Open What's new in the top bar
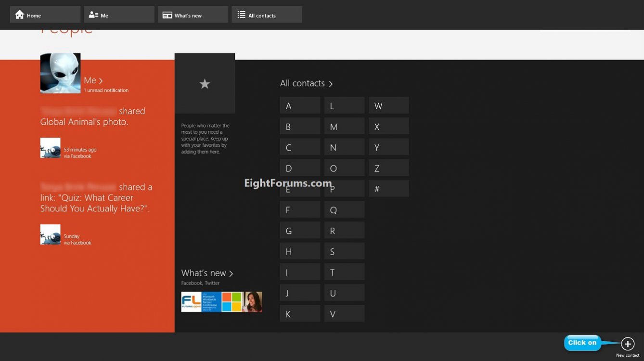Screen dimensions: 644x361 tap(193, 14)
